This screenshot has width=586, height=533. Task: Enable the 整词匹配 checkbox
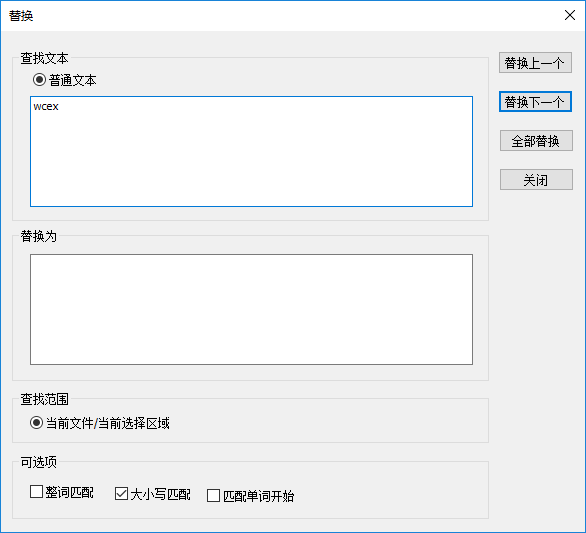[x=36, y=492]
